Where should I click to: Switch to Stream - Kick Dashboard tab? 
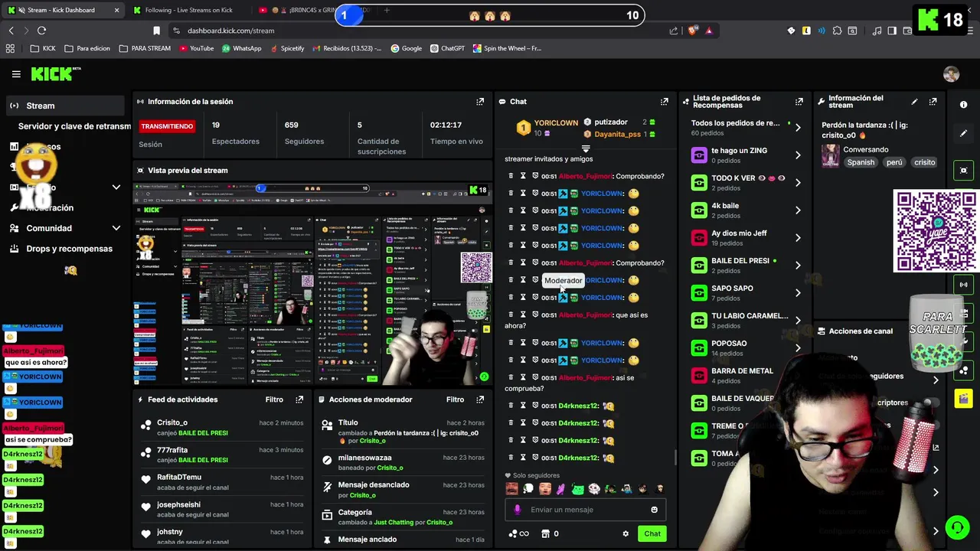[61, 10]
